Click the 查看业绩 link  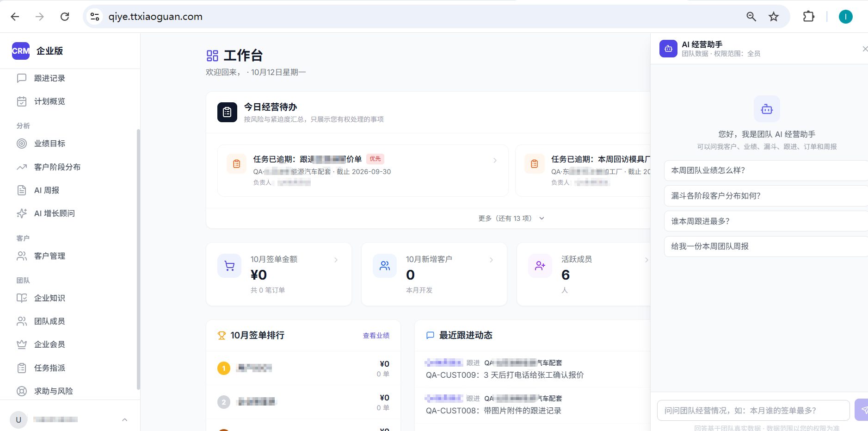tap(376, 336)
